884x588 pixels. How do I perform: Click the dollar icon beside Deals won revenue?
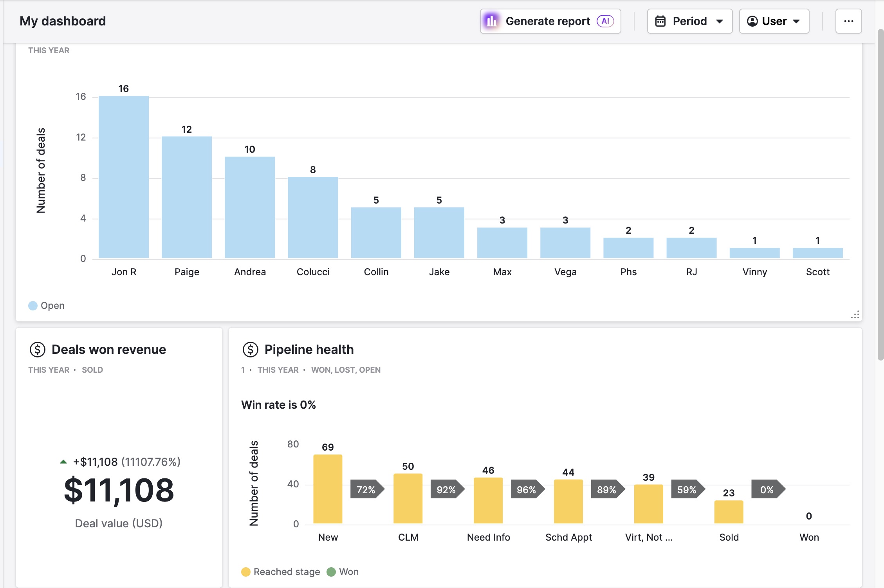coord(38,350)
